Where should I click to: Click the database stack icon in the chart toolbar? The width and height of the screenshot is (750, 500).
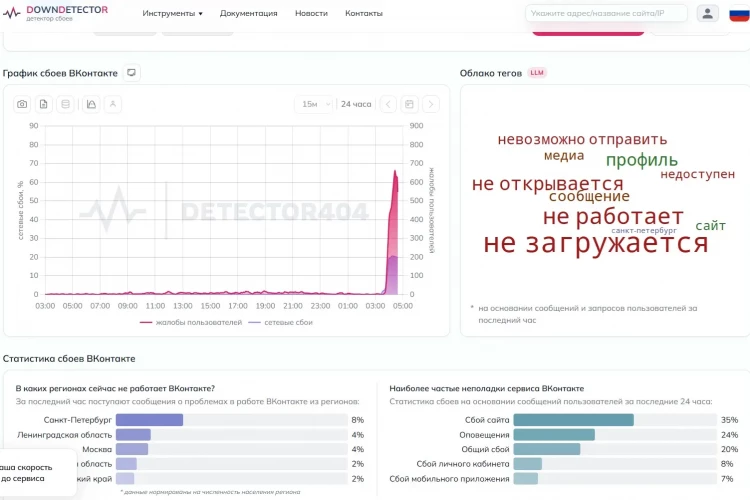pyautogui.click(x=66, y=104)
